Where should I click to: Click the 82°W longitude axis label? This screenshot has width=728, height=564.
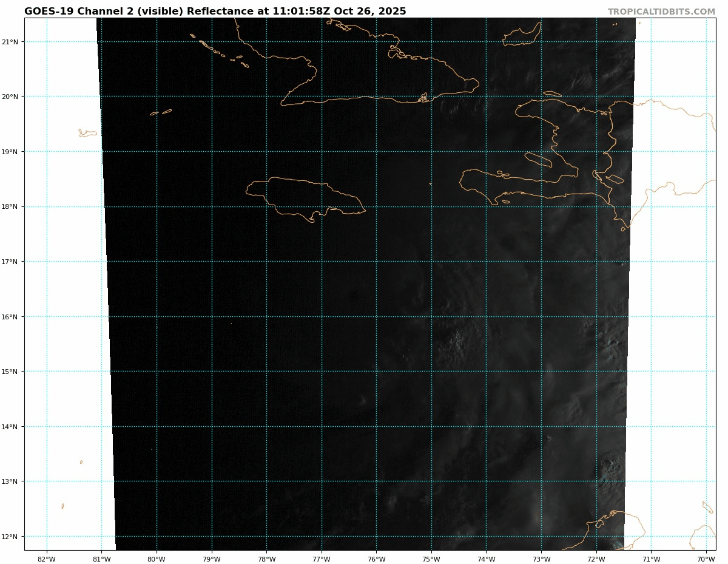[47, 559]
